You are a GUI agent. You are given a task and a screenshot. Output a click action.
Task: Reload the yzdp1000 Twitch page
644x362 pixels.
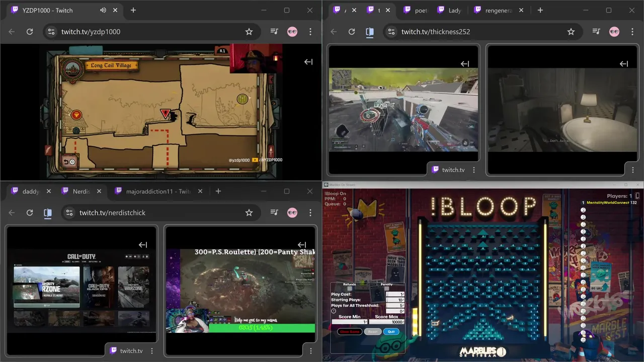pyautogui.click(x=30, y=32)
